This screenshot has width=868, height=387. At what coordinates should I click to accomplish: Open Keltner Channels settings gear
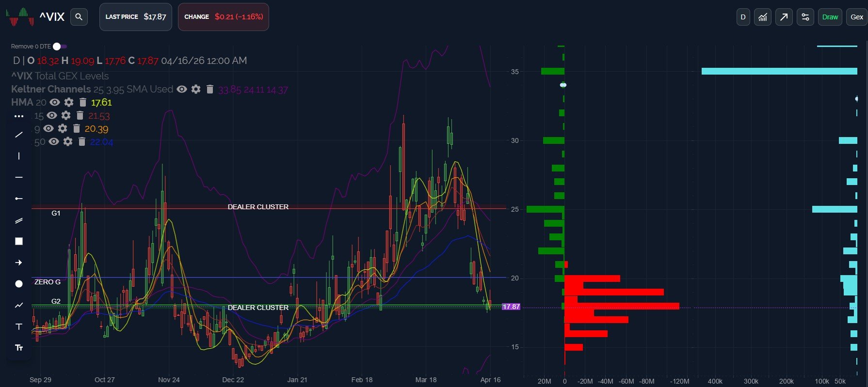tap(196, 89)
